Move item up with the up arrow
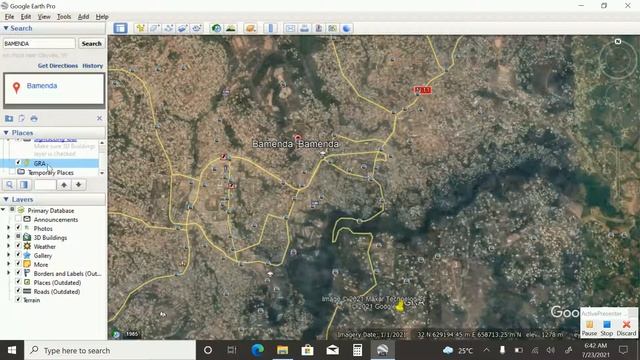640x360 pixels. (x=64, y=185)
